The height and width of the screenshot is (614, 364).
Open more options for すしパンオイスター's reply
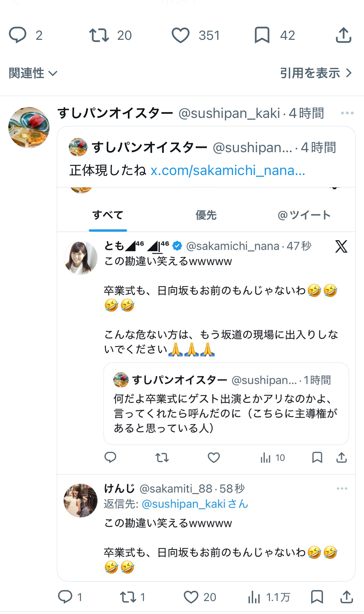point(347,113)
